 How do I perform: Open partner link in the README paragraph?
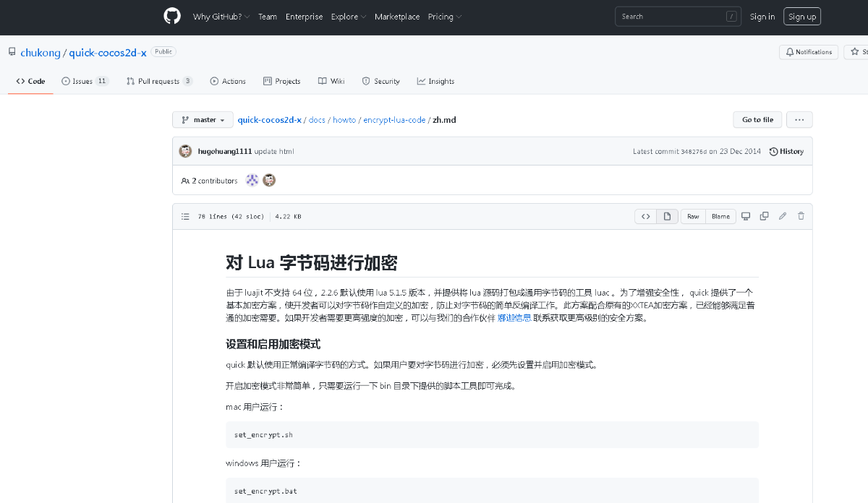click(515, 317)
